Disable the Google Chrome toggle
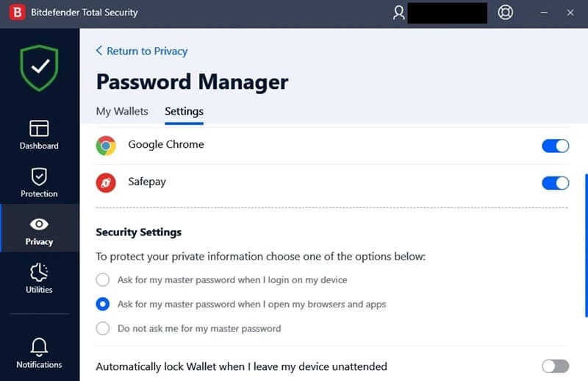This screenshot has width=588, height=381. [x=555, y=146]
